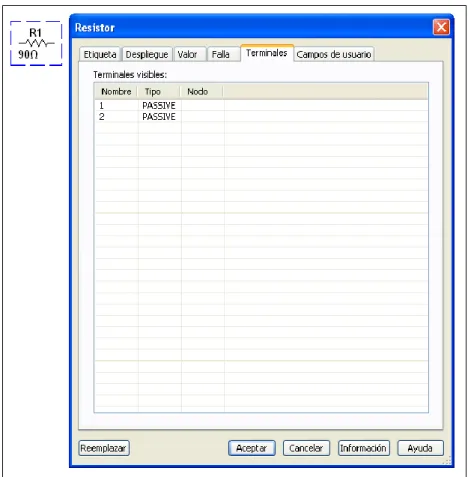Image resolution: width=468 pixels, height=477 pixels.
Task: Click the Cancelar button
Action: tap(306, 448)
